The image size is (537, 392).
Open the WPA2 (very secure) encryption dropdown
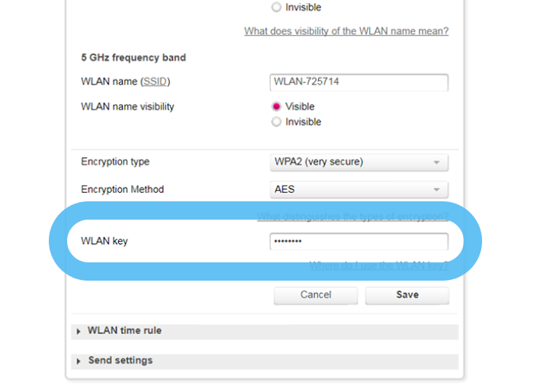359,162
